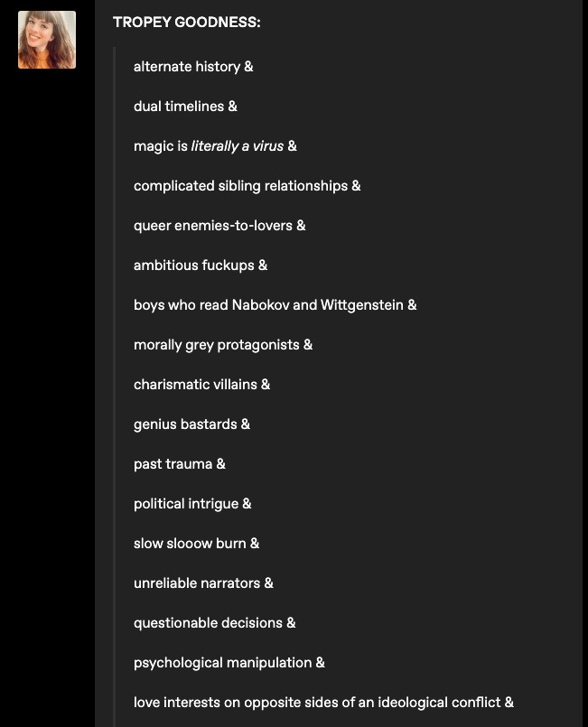Click 'morally grey protagonists &' text
Viewport: 588px width, 727px height.
tap(223, 345)
